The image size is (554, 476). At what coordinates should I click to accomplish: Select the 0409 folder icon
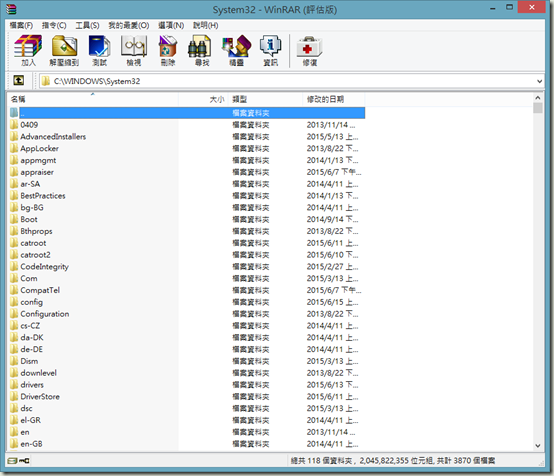pyautogui.click(x=14, y=124)
